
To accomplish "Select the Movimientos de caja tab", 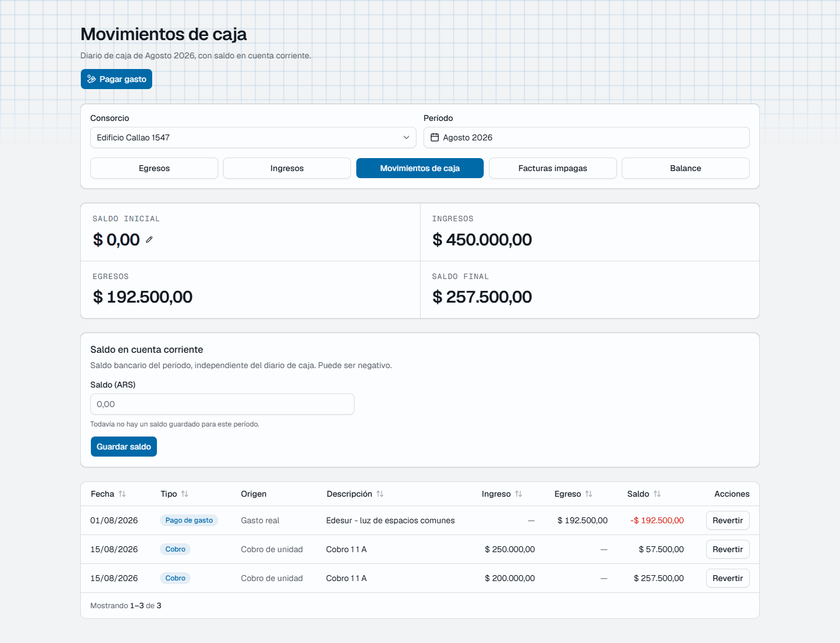I will pos(420,168).
